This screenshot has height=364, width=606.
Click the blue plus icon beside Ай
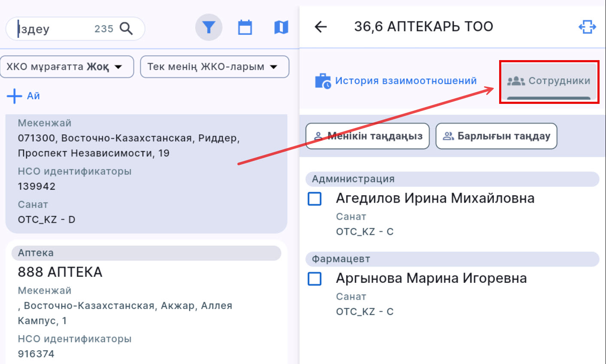14,96
